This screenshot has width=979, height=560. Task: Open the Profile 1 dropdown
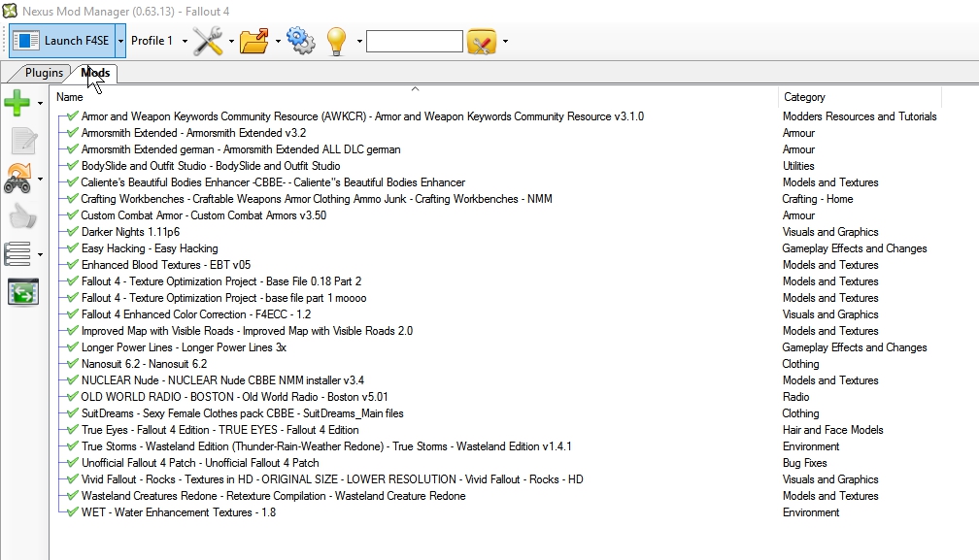click(x=158, y=41)
